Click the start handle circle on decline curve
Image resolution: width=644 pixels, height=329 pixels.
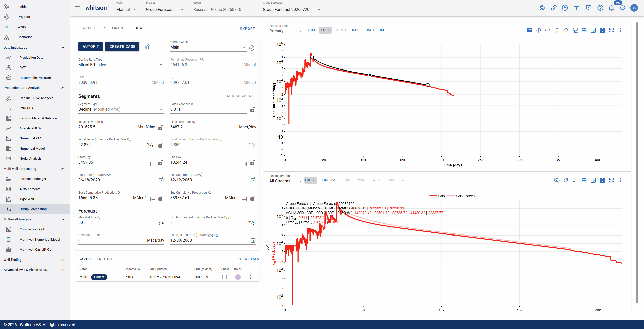pos(312,58)
